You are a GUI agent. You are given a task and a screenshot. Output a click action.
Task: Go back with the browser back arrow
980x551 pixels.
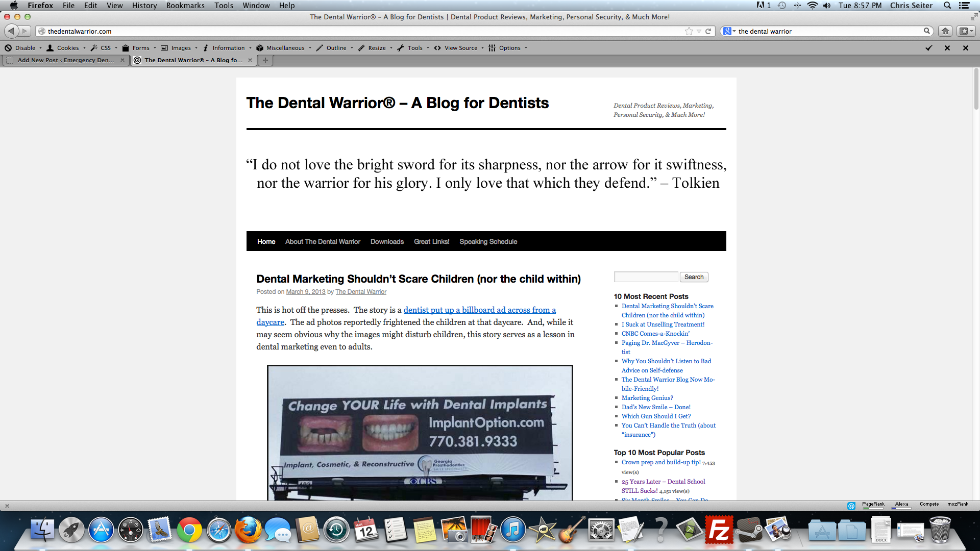[x=11, y=31]
